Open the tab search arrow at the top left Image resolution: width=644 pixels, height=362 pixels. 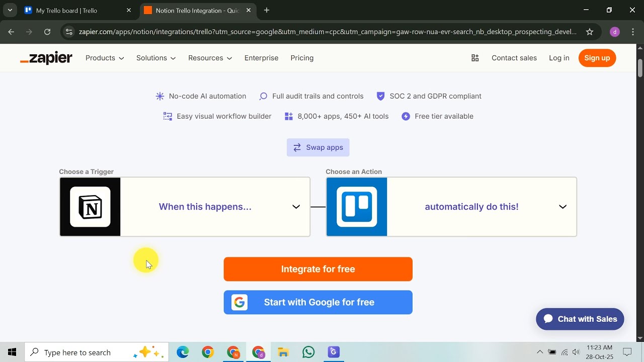pos(10,10)
